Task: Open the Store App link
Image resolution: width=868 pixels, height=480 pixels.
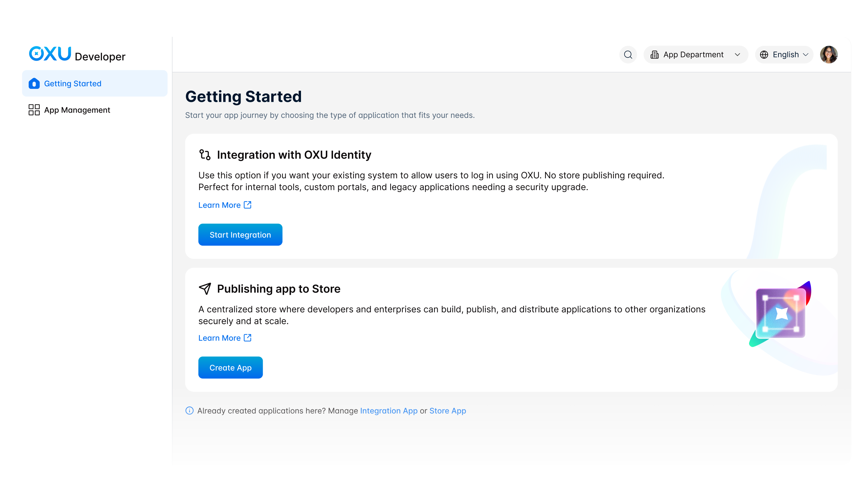Action: [x=447, y=411]
